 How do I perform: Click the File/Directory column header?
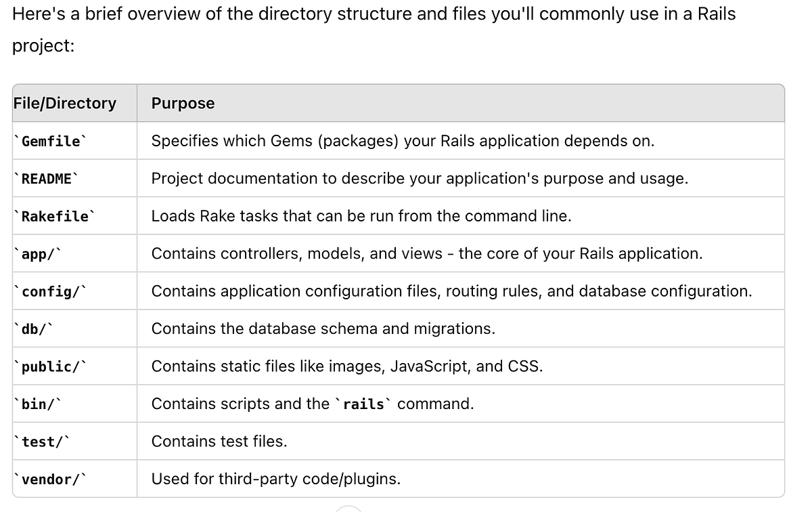[65, 103]
